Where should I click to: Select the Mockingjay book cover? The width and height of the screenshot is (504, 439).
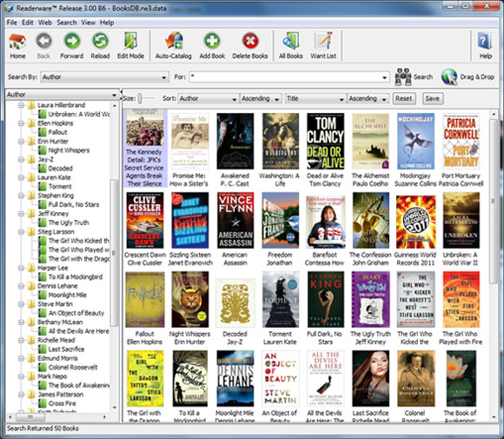[x=415, y=141]
